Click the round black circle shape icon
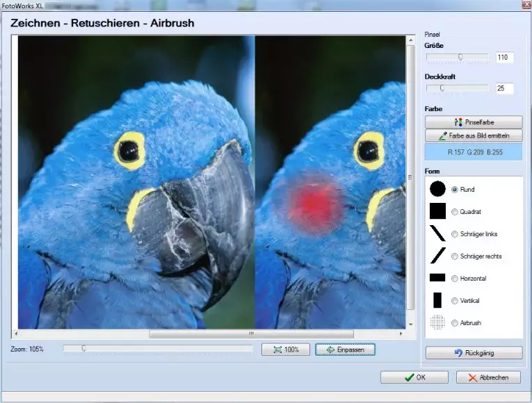The height and width of the screenshot is (403, 532). 437,189
